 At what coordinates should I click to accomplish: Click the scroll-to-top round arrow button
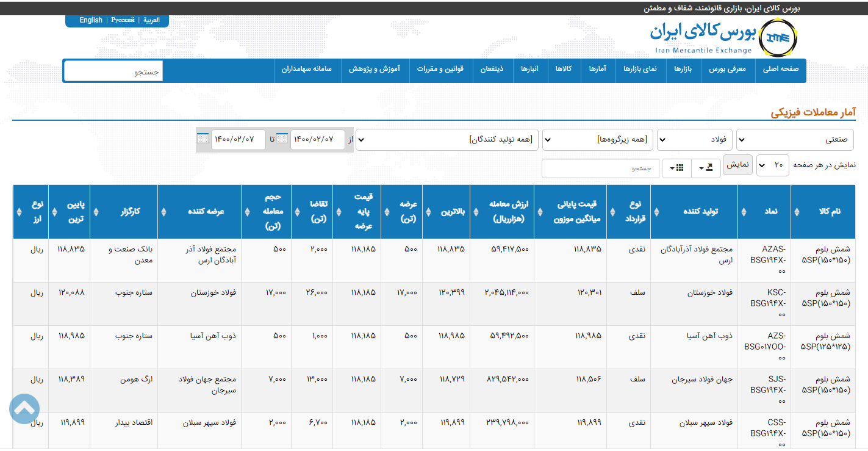(x=24, y=409)
